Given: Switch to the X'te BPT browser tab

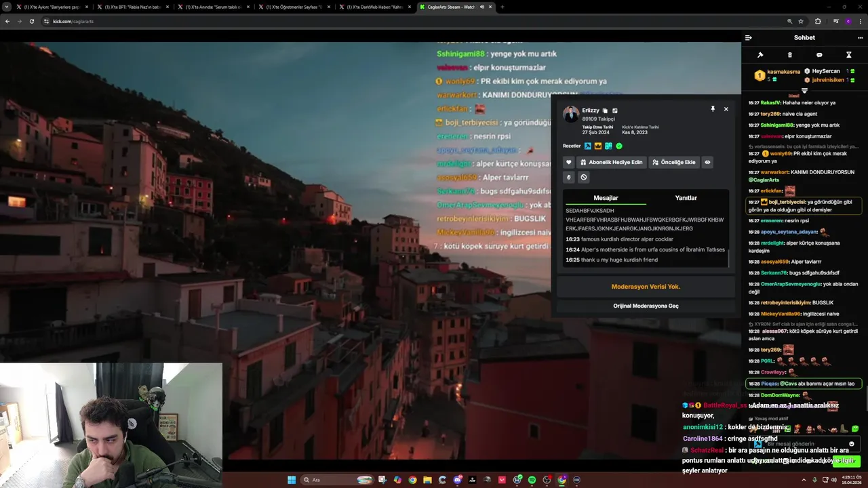Looking at the screenshot, I should coord(132,7).
